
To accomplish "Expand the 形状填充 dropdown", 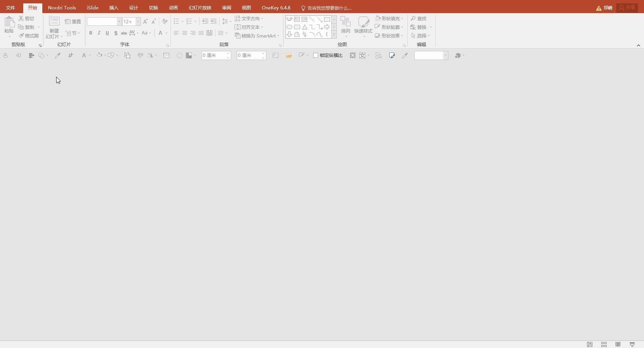I will (402, 18).
